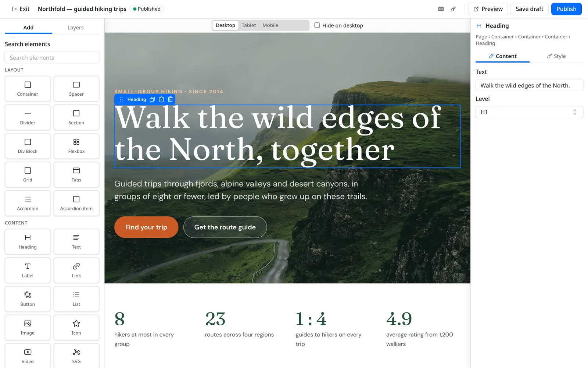Viewport: 588px width, 368px height.
Task: Add a Spacer element
Action: point(76,89)
